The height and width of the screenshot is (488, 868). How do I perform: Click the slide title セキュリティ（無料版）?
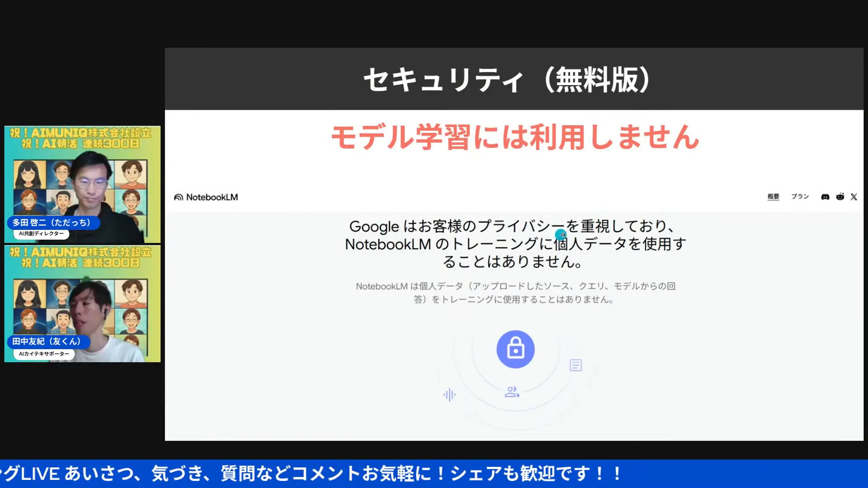tap(507, 80)
